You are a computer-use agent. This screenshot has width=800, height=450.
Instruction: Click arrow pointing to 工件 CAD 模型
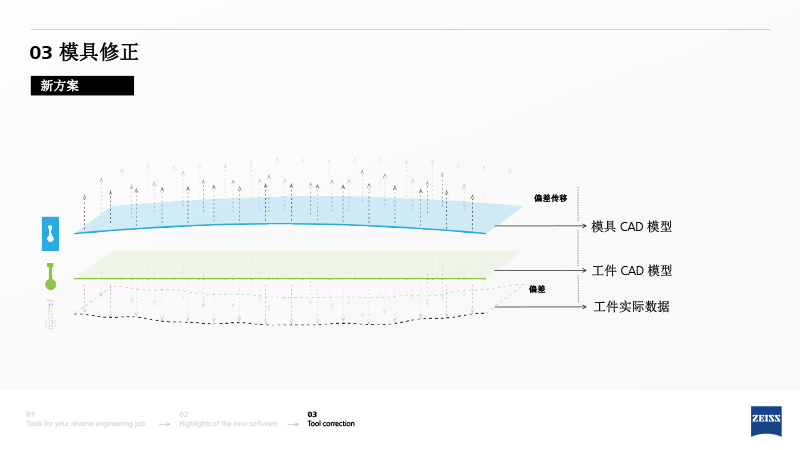point(582,270)
